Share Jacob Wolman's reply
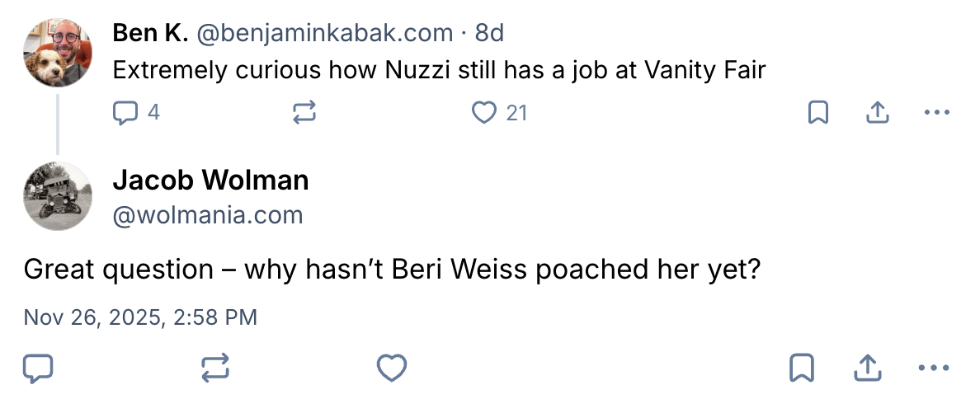Viewport: 980px width, 399px height. 867,368
